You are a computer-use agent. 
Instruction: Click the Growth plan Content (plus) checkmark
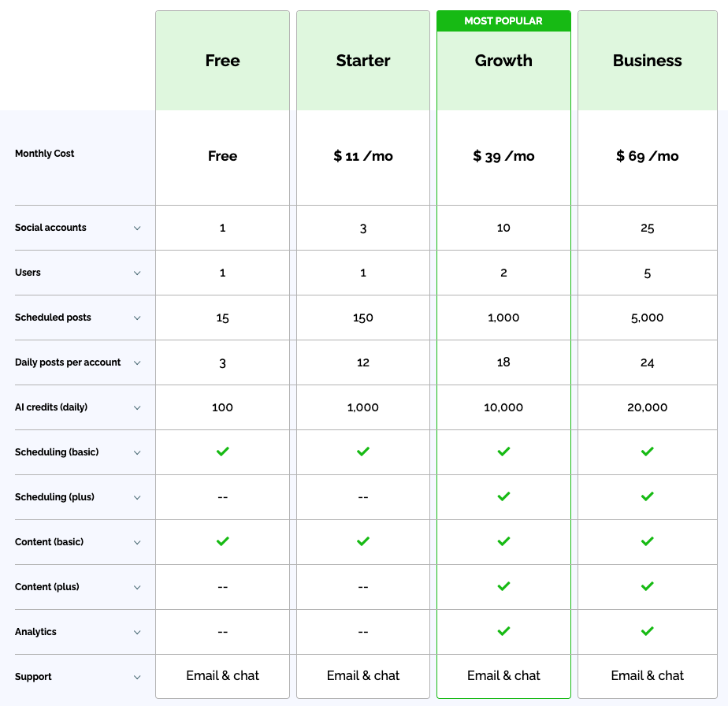tap(504, 586)
